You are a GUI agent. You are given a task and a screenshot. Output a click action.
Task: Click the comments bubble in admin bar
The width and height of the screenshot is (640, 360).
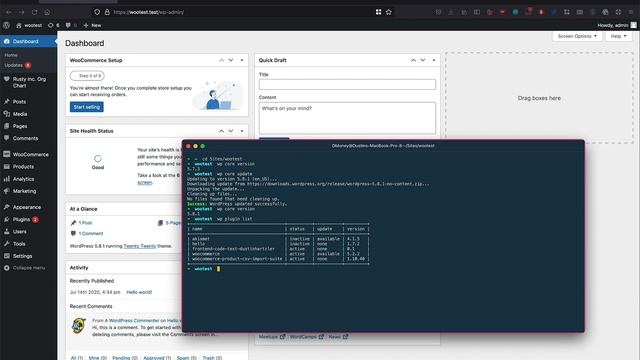tap(71, 25)
